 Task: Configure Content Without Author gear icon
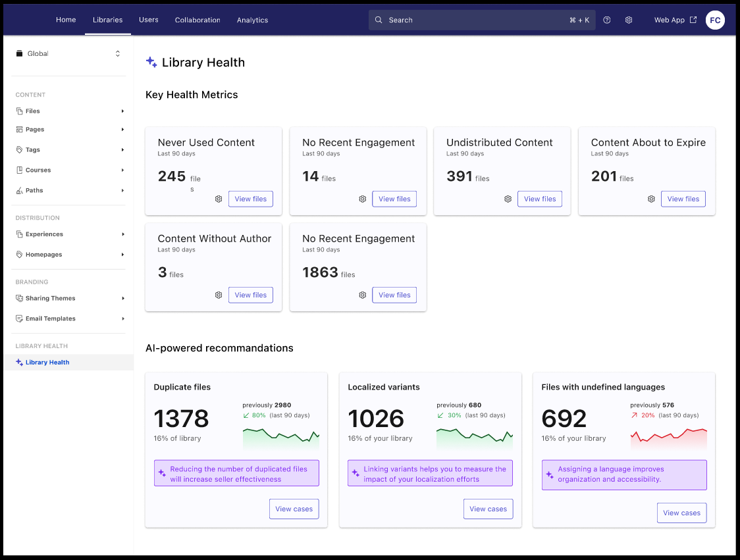click(219, 295)
